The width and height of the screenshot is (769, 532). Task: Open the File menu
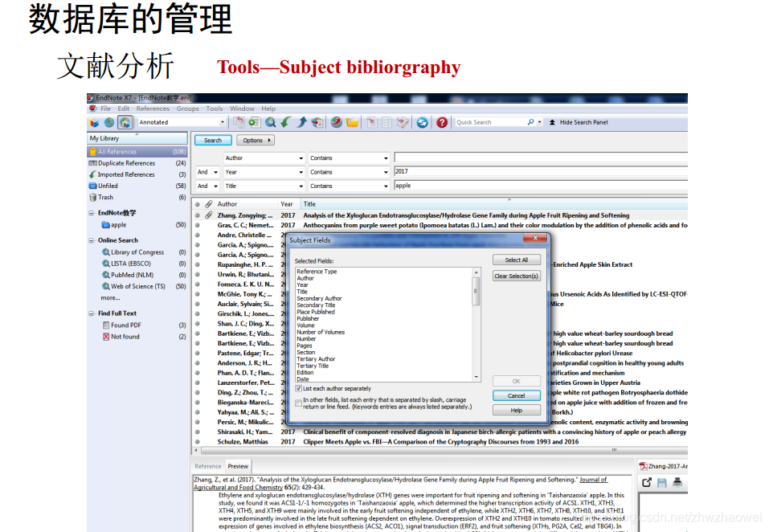point(105,108)
